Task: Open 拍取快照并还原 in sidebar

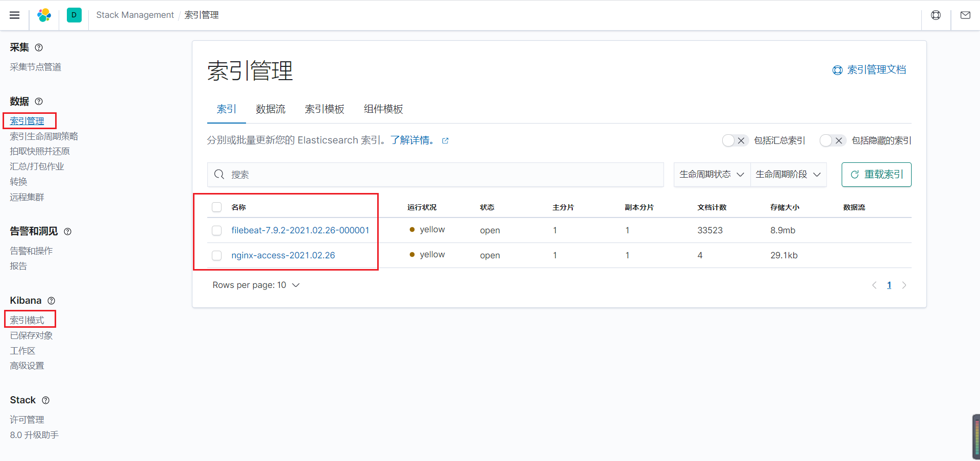Action: tap(40, 152)
